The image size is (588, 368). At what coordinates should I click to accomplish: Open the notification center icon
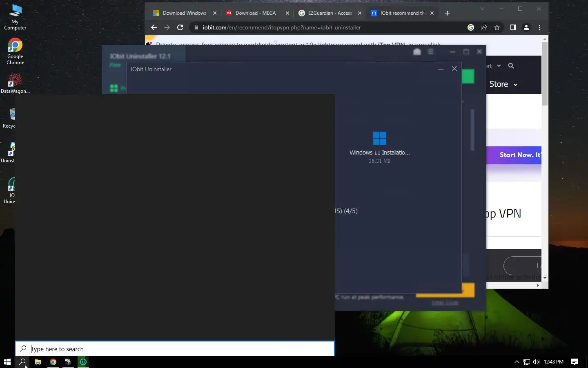click(575, 362)
